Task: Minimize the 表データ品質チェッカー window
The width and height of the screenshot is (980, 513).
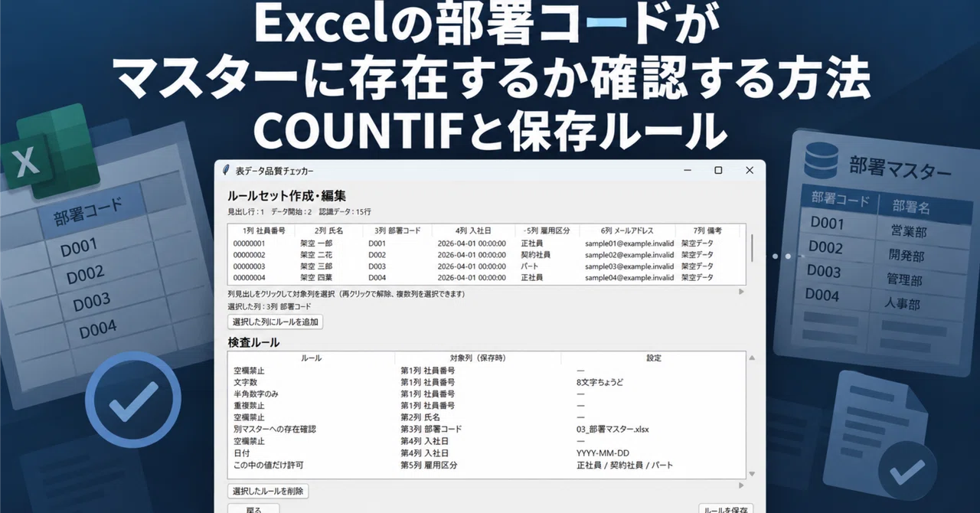Action: [x=687, y=170]
